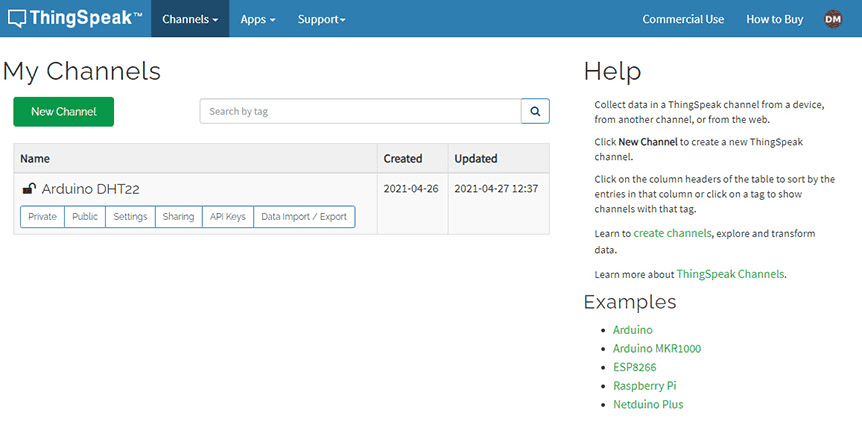The height and width of the screenshot is (421, 862).
Task: Open the Raspberry Pi example
Action: click(x=644, y=386)
